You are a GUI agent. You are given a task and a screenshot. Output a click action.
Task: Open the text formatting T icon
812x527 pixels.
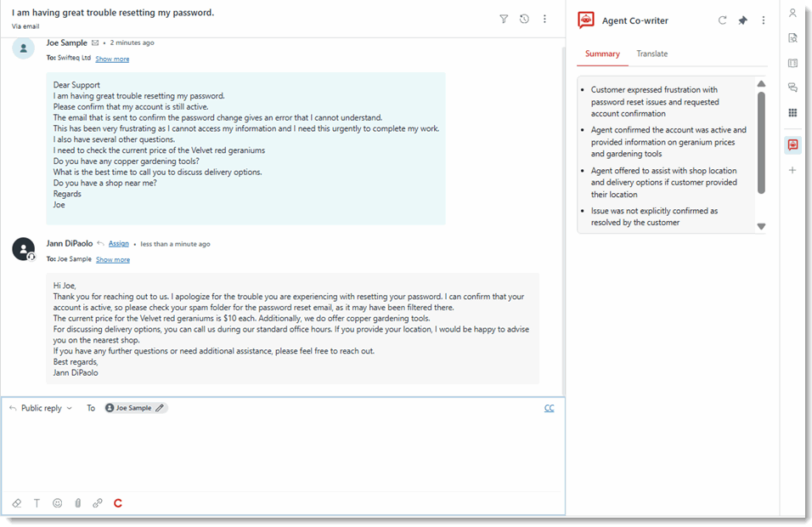37,503
